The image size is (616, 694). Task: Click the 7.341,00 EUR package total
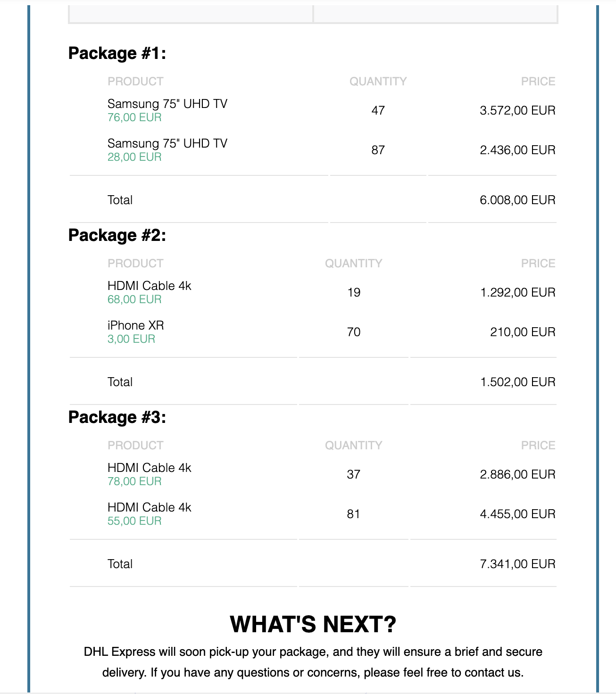517,564
